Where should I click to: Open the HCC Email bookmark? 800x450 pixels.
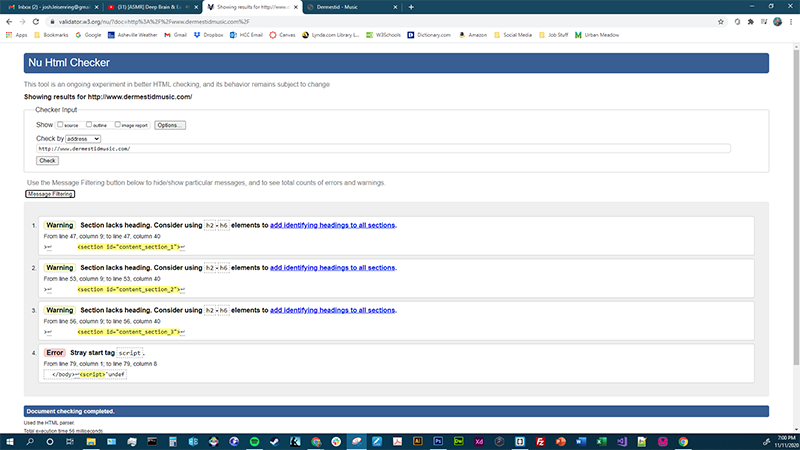pos(246,35)
